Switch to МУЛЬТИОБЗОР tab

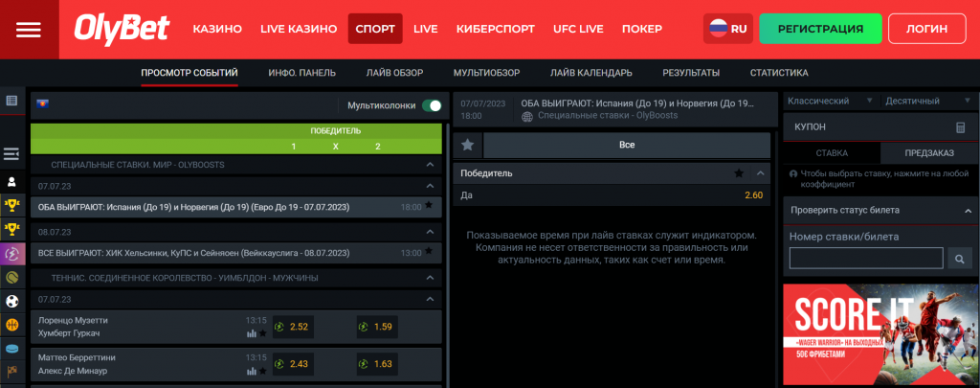(x=487, y=73)
